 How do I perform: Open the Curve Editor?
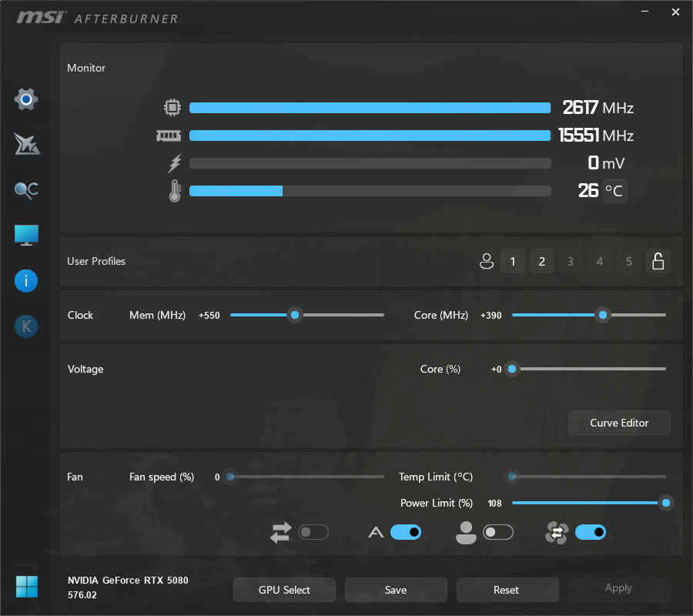[x=619, y=423]
